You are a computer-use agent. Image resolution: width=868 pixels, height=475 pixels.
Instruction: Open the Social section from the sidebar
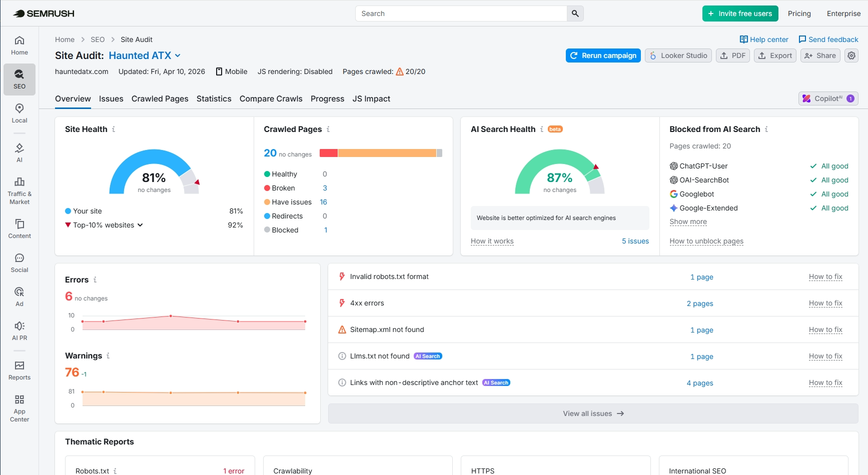coord(19,262)
